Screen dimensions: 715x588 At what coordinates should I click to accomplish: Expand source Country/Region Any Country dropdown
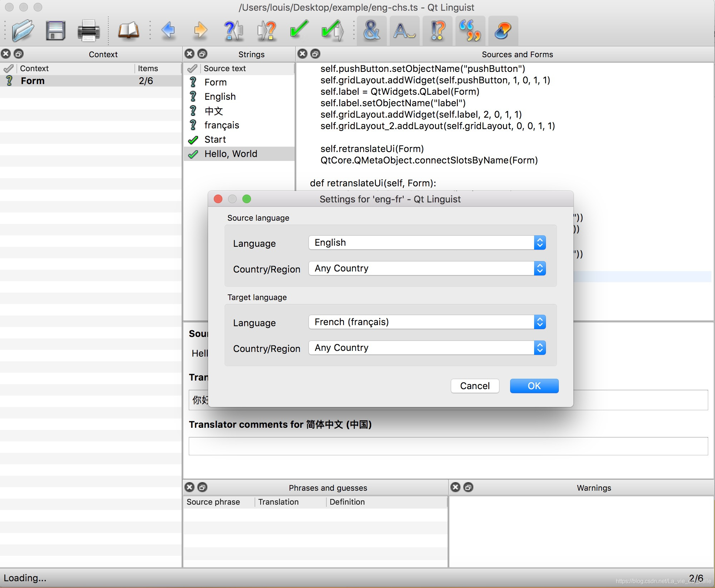427,268
